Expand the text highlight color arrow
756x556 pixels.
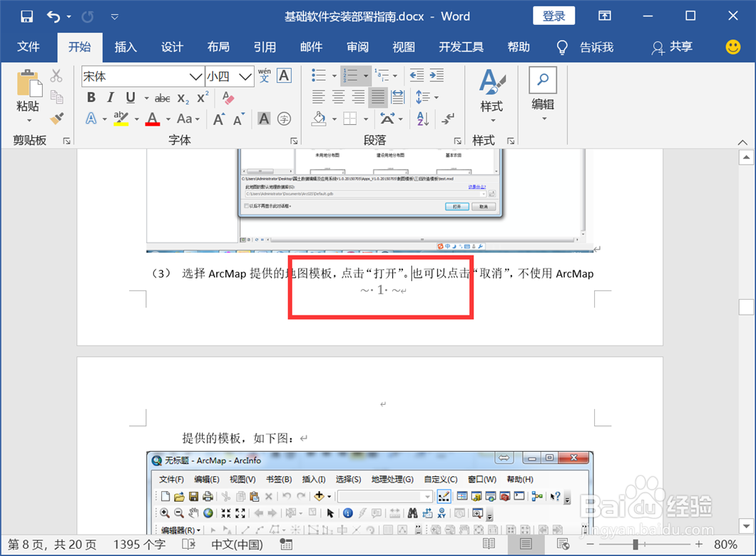[x=137, y=119]
